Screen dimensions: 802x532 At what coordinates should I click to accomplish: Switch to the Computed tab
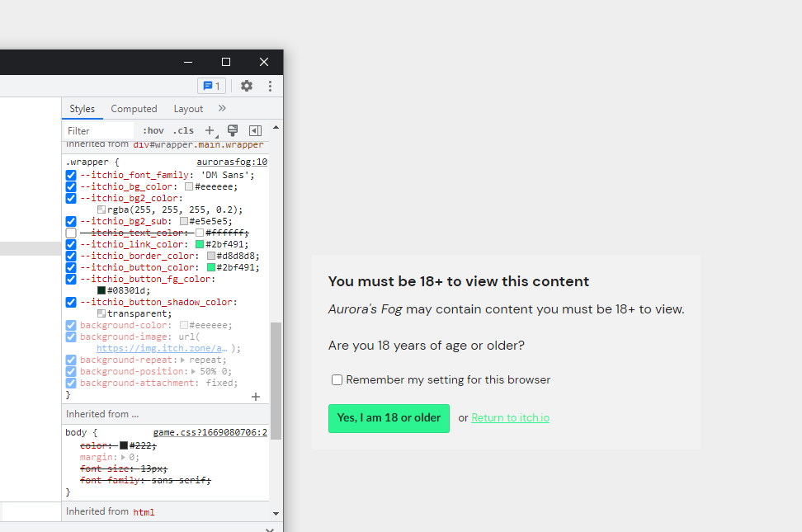point(134,108)
